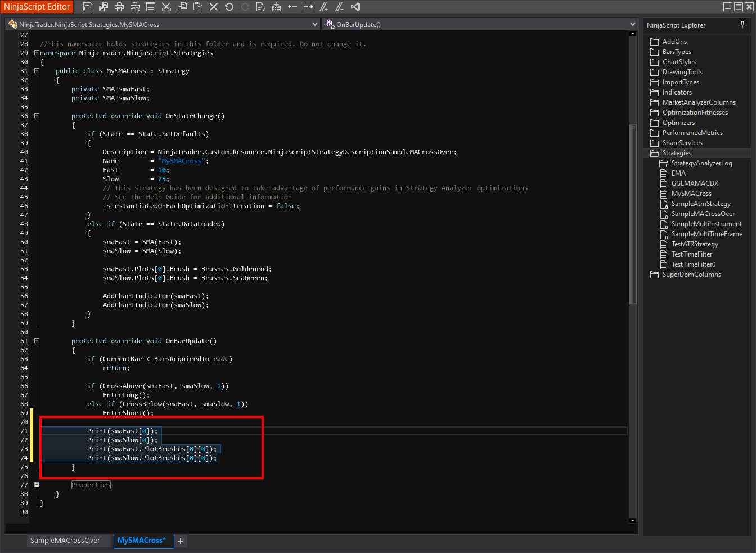Click the collapsed Properties region label

pyautogui.click(x=91, y=485)
